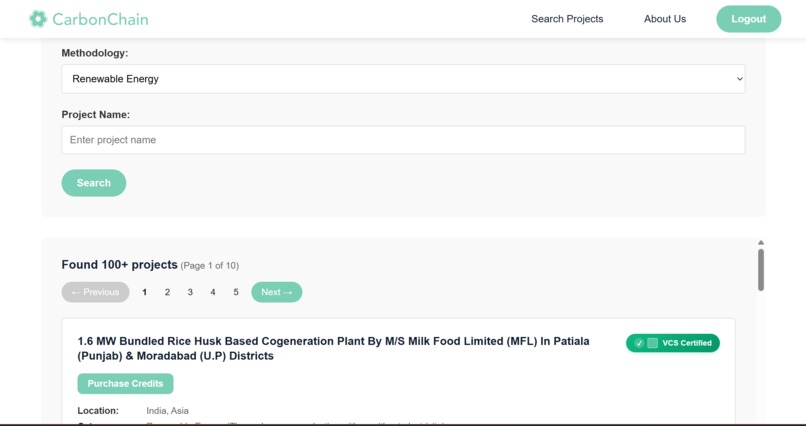Click the Logout button
Screen dimensions: 806x426
[x=748, y=19]
